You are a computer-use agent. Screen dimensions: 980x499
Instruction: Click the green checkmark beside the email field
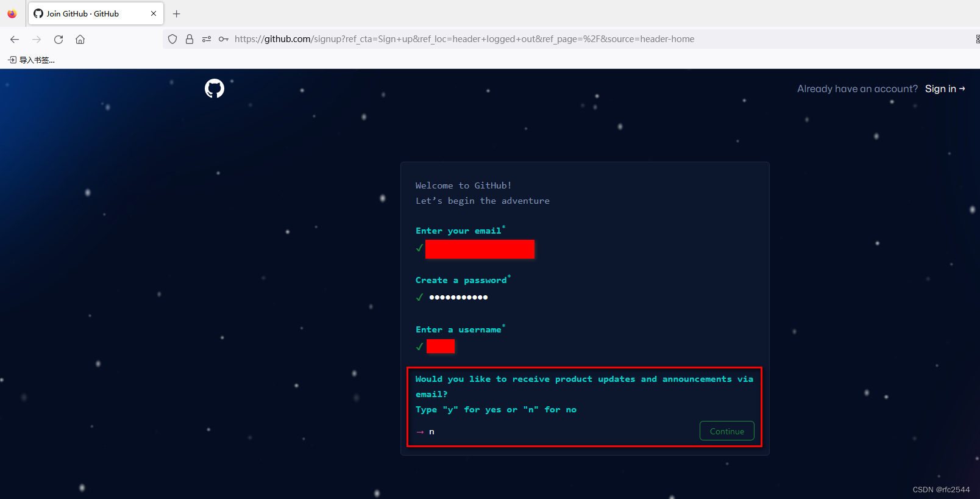pos(419,248)
